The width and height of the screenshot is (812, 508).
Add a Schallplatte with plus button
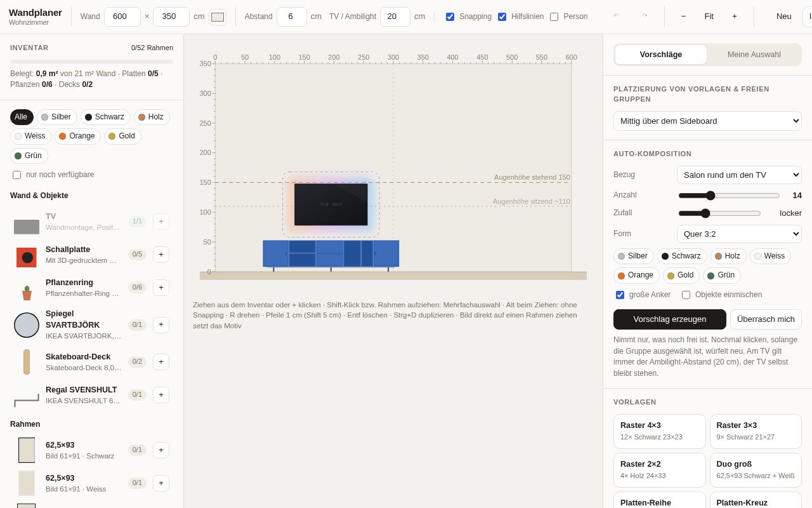pyautogui.click(x=161, y=255)
